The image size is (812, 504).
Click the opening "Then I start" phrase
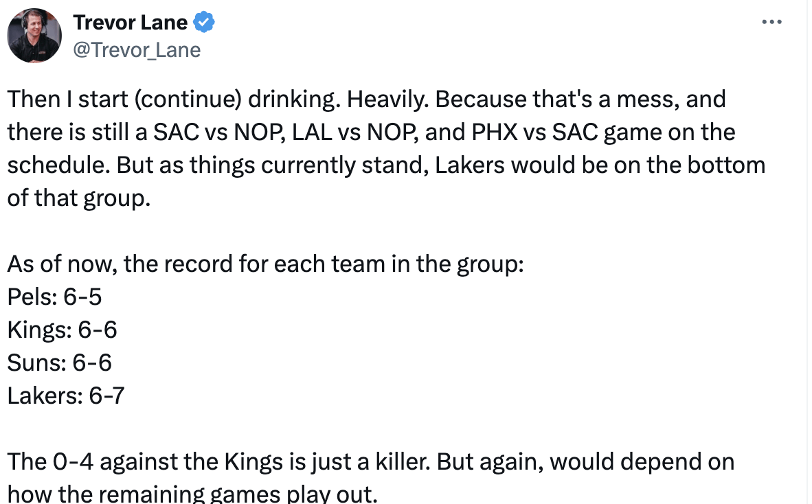point(67,100)
